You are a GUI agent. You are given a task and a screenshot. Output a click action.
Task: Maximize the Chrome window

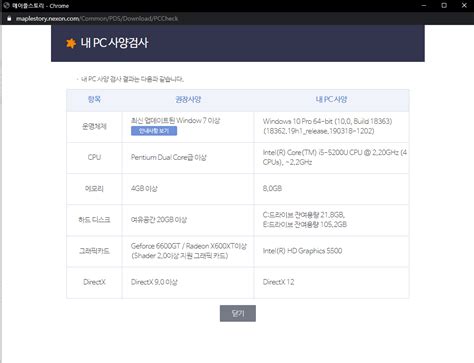444,6
